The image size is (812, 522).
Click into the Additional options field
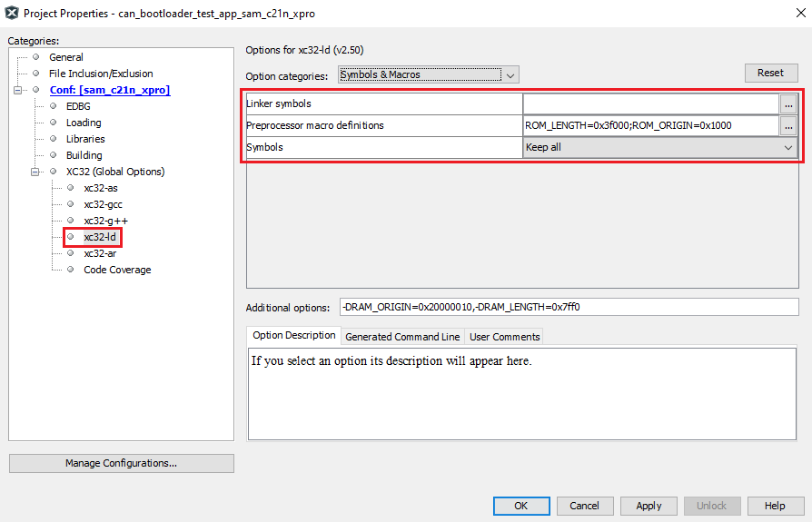[569, 307]
